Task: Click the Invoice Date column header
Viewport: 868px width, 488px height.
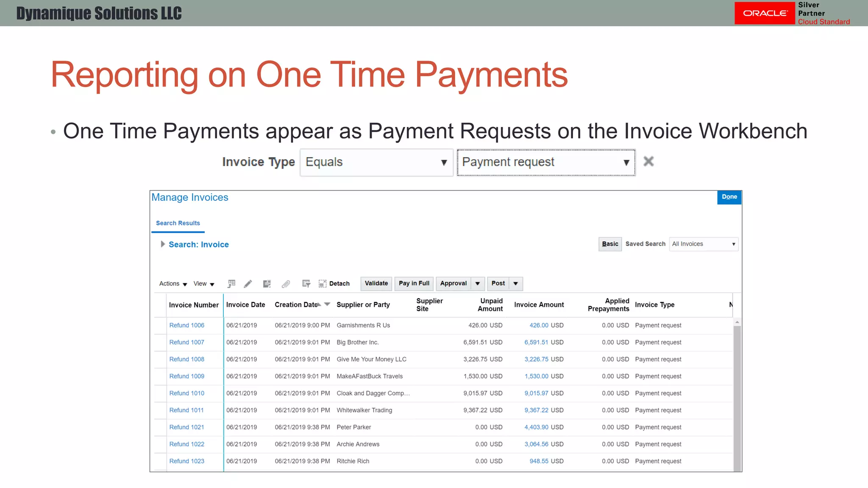Action: [x=245, y=305]
